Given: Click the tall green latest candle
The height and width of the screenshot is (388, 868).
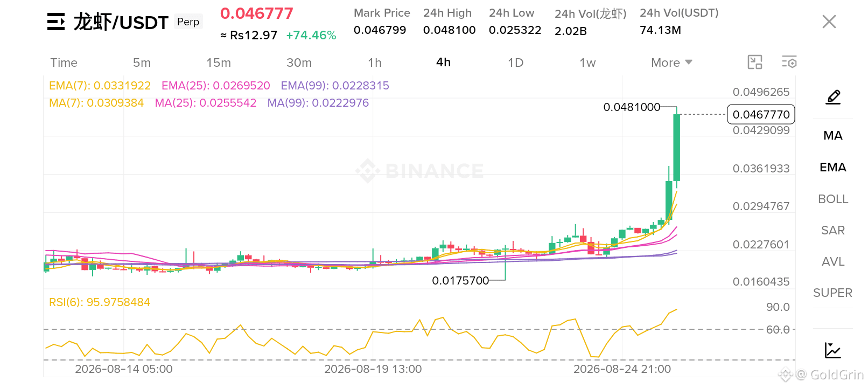Looking at the screenshot, I should (x=677, y=148).
